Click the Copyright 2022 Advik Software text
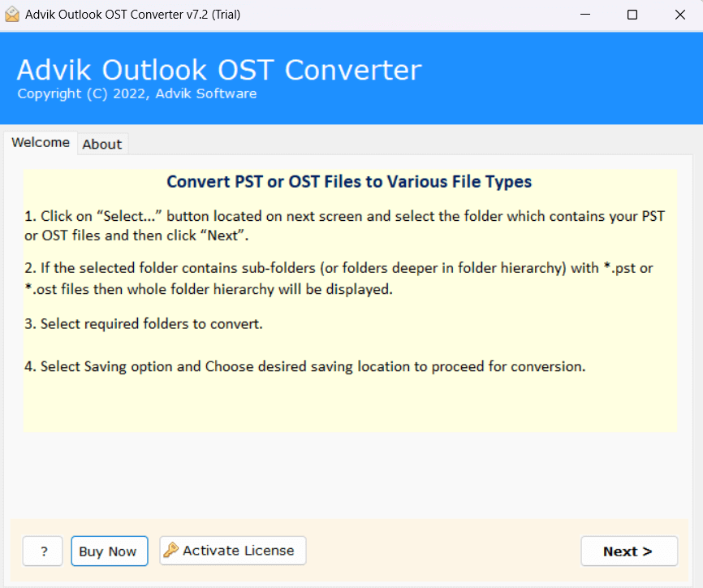 click(136, 94)
